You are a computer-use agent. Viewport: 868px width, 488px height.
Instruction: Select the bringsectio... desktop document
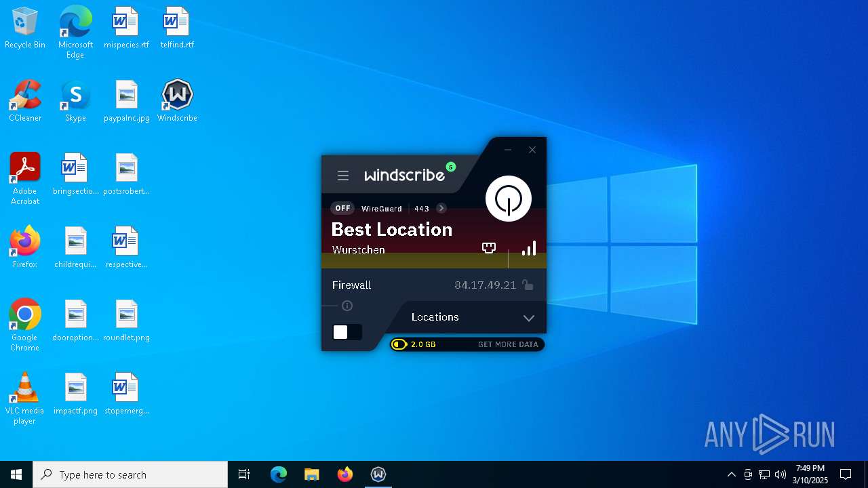click(x=75, y=175)
